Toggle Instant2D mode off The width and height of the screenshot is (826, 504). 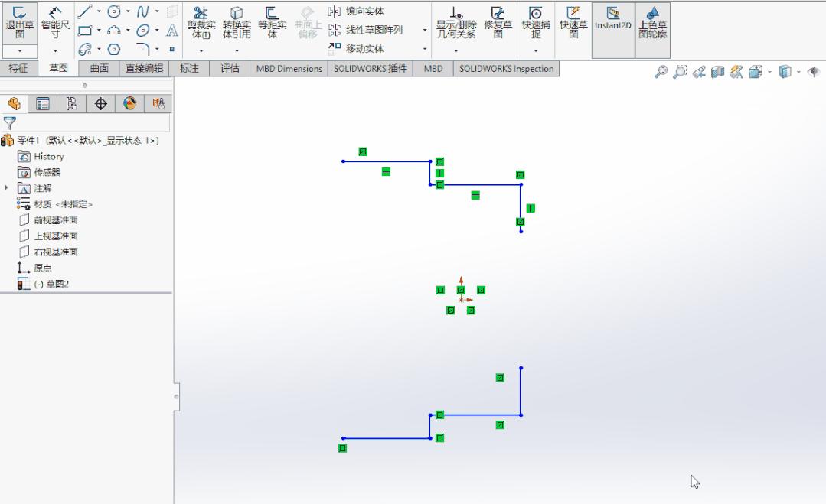point(612,27)
